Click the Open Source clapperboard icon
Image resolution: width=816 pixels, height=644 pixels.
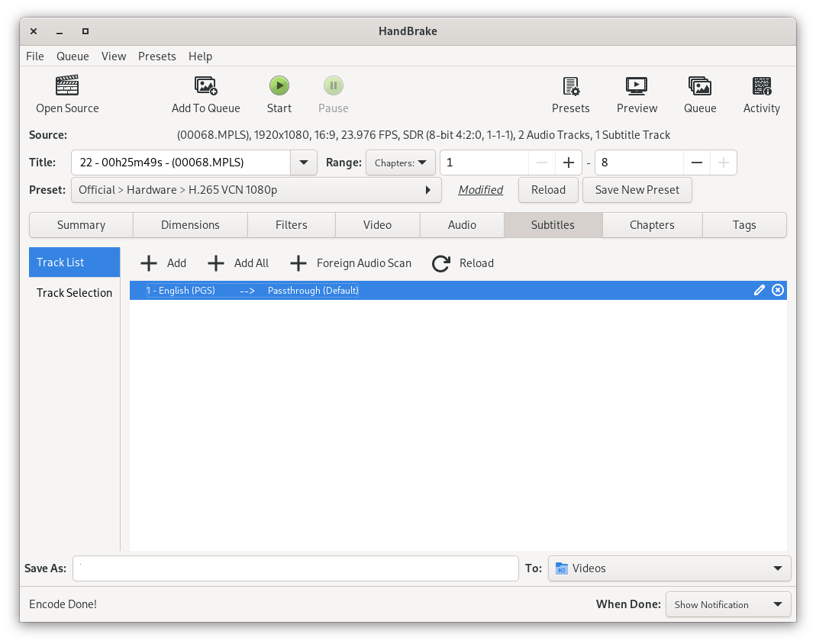coord(67,85)
